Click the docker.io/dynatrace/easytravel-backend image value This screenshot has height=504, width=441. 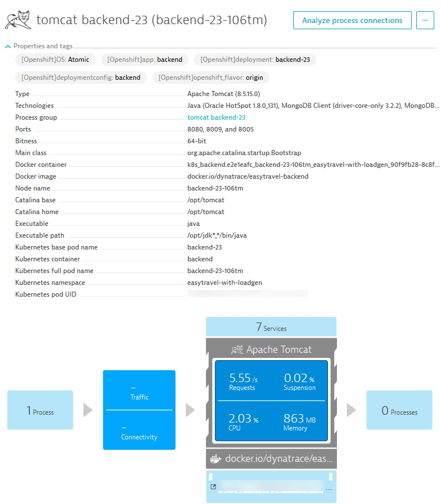(x=248, y=176)
